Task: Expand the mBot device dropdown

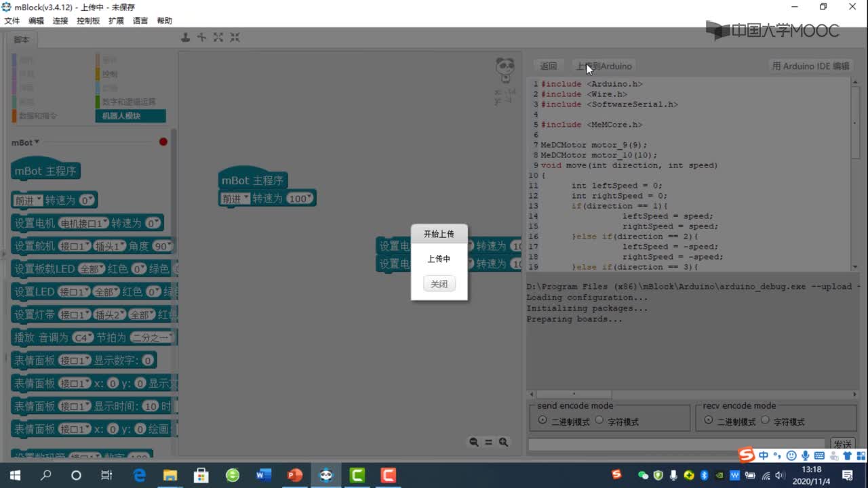Action: tap(26, 142)
